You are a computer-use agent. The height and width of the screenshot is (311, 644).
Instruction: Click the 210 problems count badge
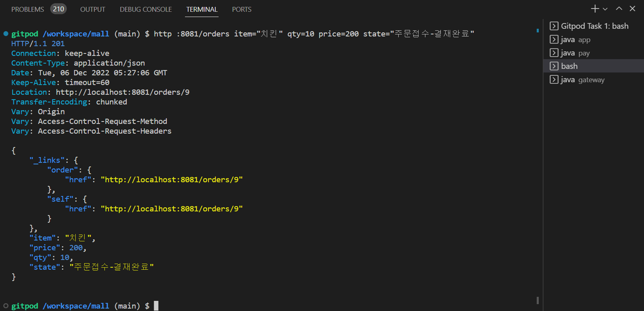point(58,9)
